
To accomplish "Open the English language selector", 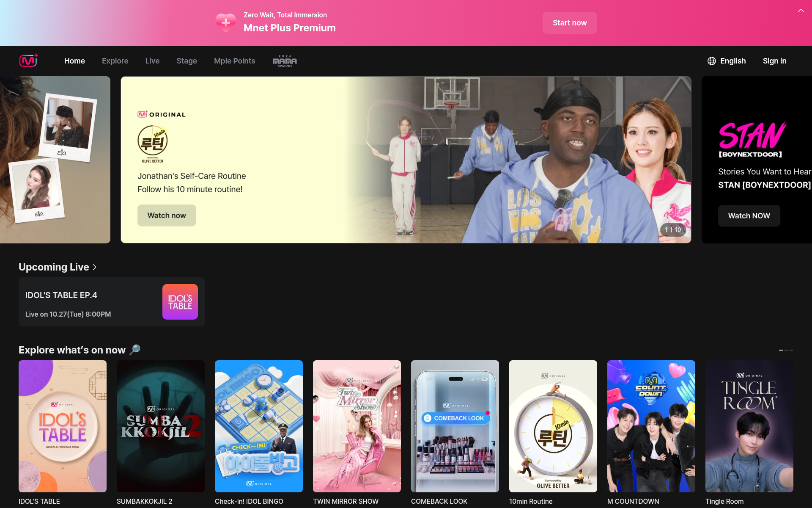I will tap(727, 61).
